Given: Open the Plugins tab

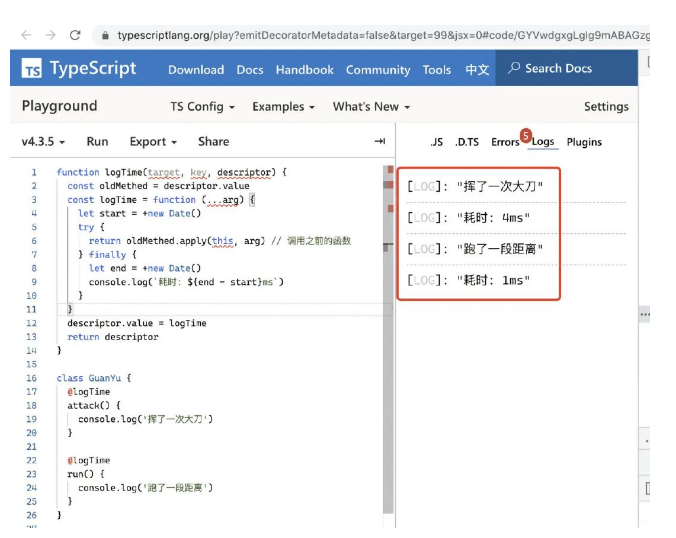Looking at the screenshot, I should pos(584,142).
